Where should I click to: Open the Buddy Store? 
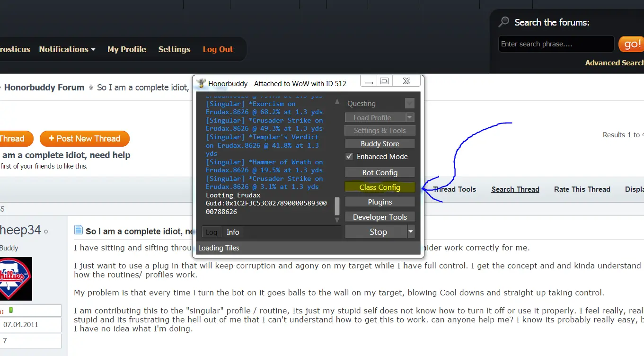380,143
